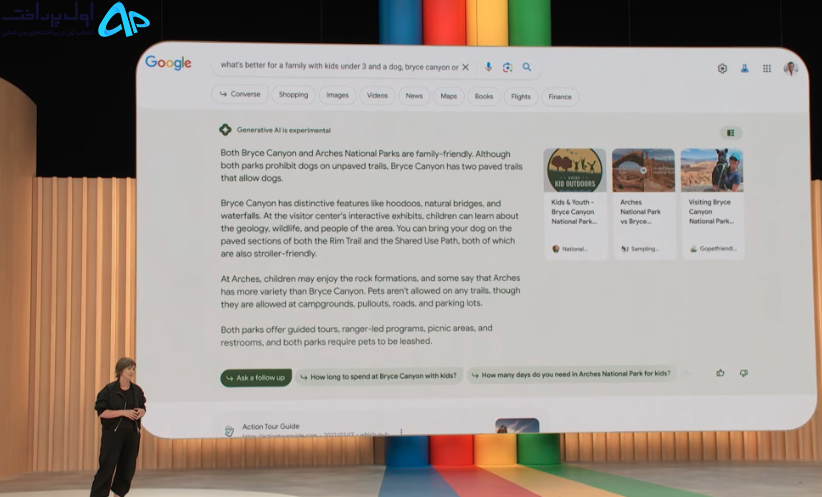
Task: Open 'Arches National Park vs Bryce' source card title
Action: (641, 212)
